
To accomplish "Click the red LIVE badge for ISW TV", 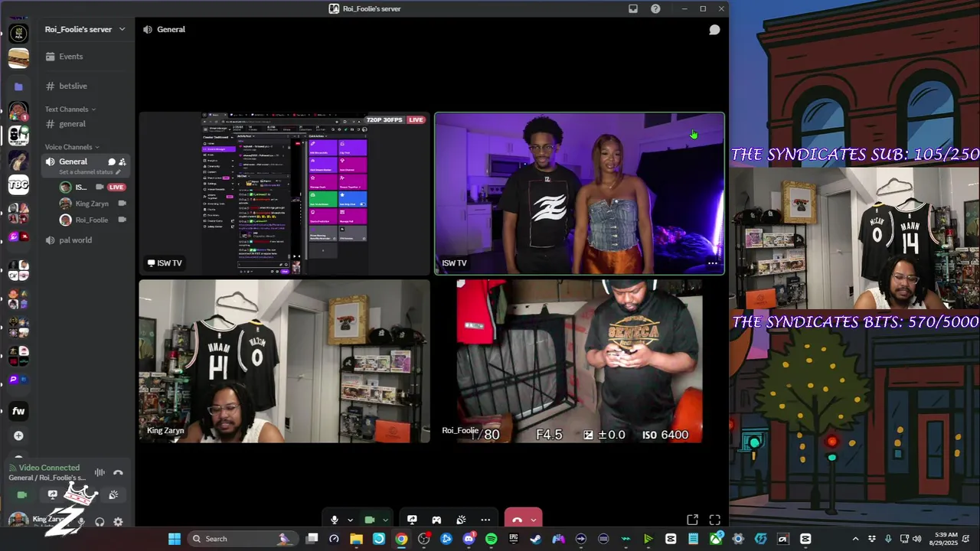I will coord(116,187).
